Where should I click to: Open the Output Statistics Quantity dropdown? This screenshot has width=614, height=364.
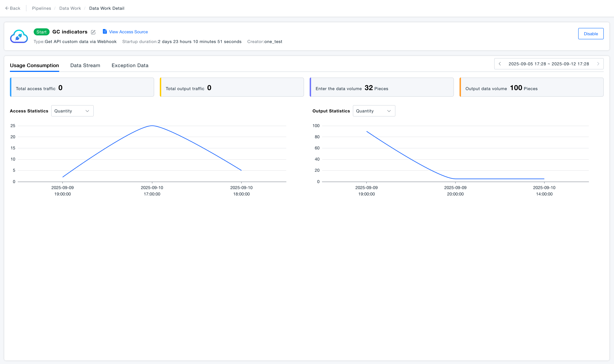[374, 111]
